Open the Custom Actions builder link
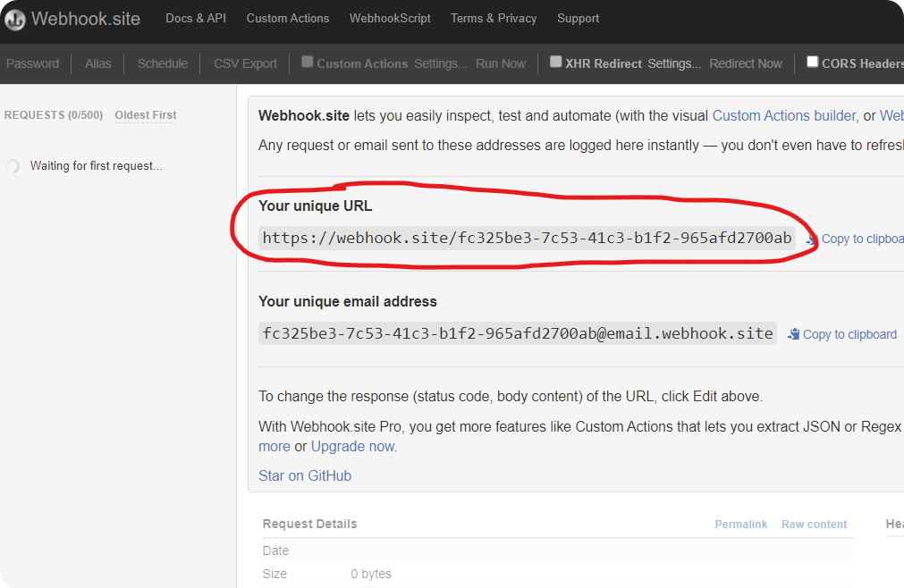This screenshot has height=588, width=904. (784, 116)
